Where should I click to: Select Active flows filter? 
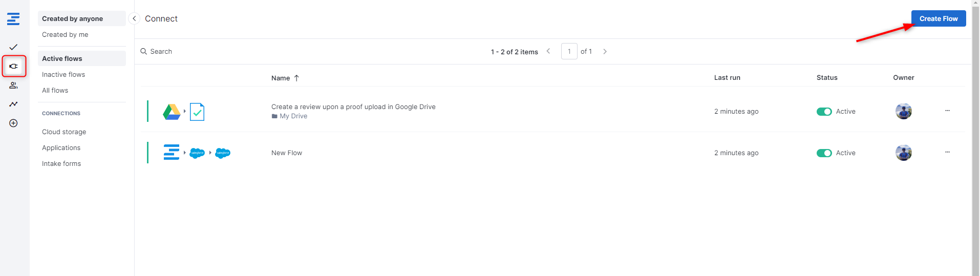(x=82, y=58)
